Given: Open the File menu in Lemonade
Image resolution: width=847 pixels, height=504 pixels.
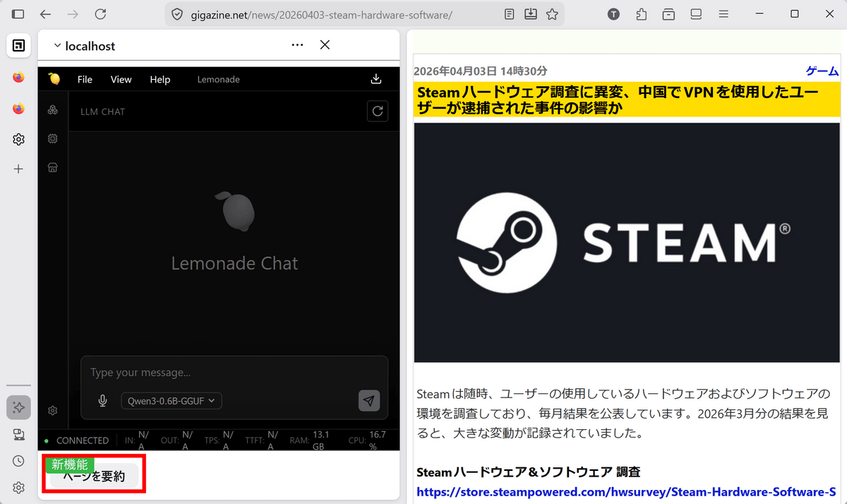Looking at the screenshot, I should click(x=85, y=79).
